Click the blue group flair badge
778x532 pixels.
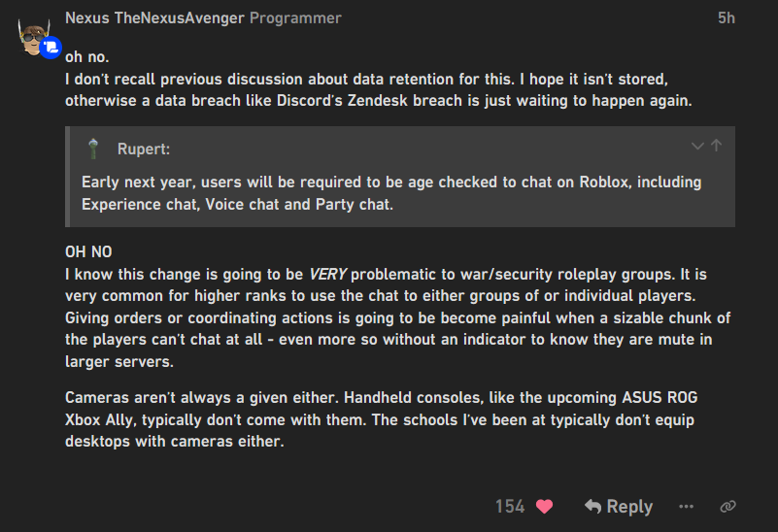point(51,49)
